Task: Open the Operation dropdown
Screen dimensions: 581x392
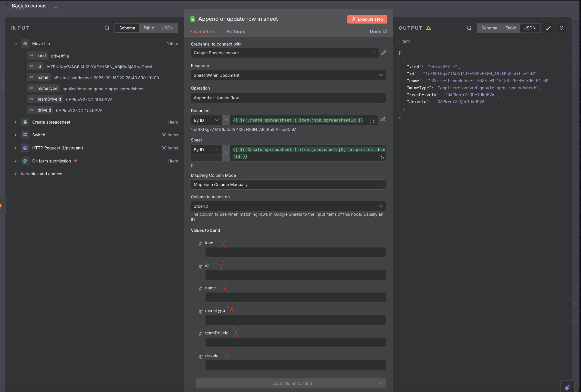Action: tap(288, 98)
